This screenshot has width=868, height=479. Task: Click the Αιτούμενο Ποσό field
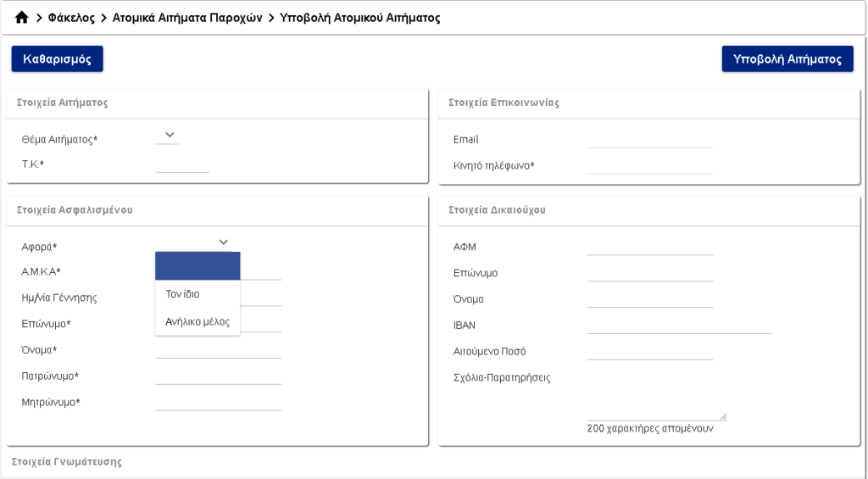pos(650,351)
